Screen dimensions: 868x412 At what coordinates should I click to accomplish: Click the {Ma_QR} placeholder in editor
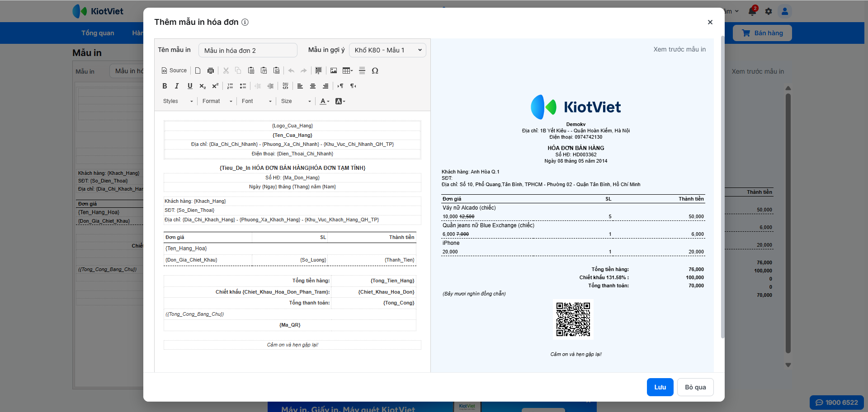click(x=290, y=325)
